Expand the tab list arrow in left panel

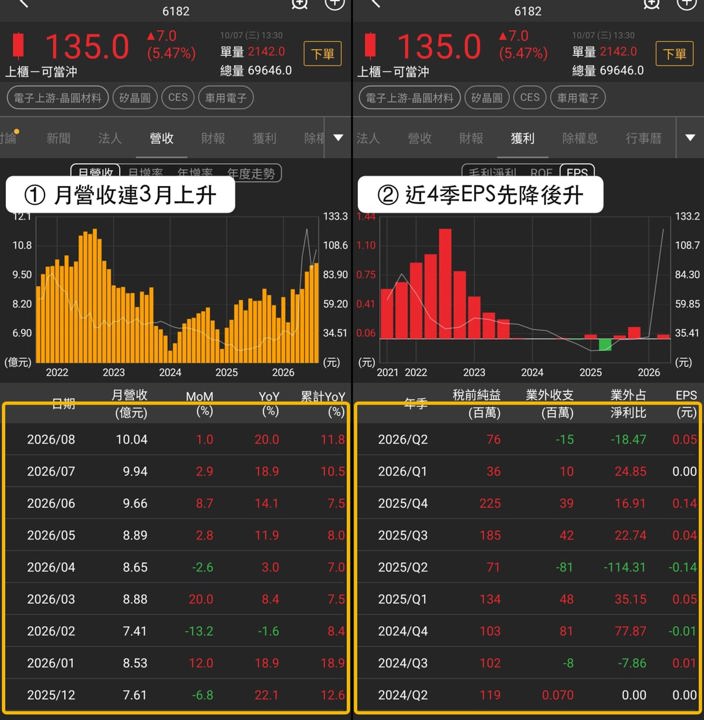[x=338, y=138]
